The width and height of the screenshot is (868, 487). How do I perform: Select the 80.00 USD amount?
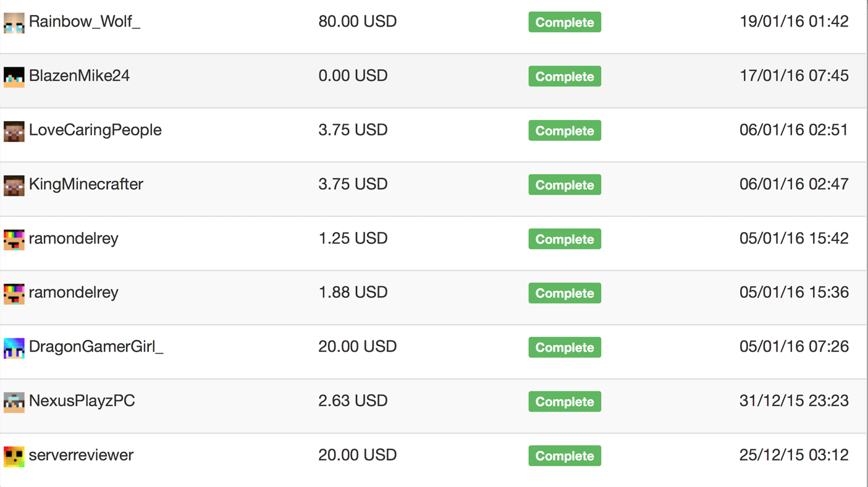coord(357,22)
